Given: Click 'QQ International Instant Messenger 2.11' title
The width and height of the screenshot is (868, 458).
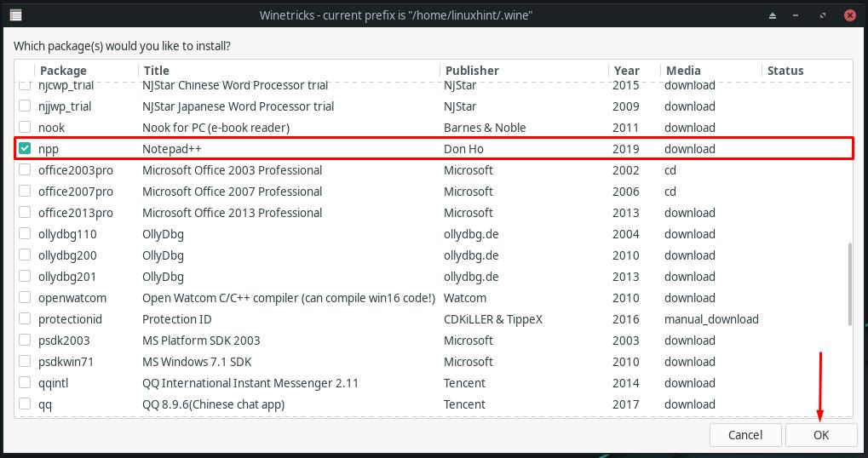Looking at the screenshot, I should [x=250, y=383].
